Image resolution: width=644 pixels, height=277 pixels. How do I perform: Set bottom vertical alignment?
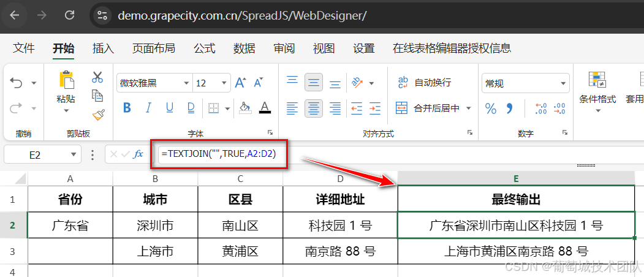click(335, 84)
